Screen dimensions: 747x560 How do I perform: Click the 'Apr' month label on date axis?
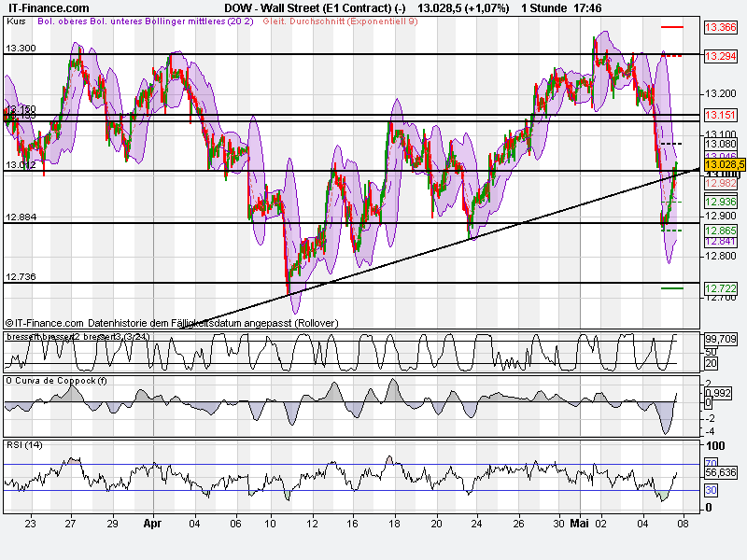point(152,524)
